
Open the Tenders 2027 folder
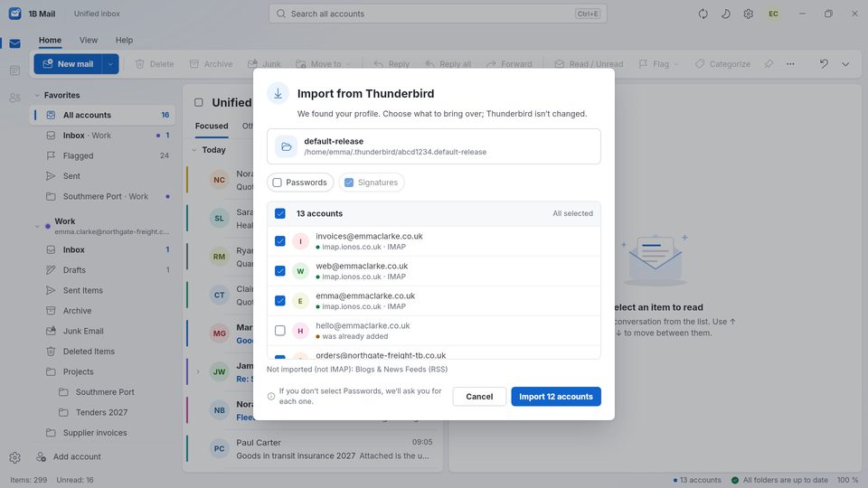[102, 412]
